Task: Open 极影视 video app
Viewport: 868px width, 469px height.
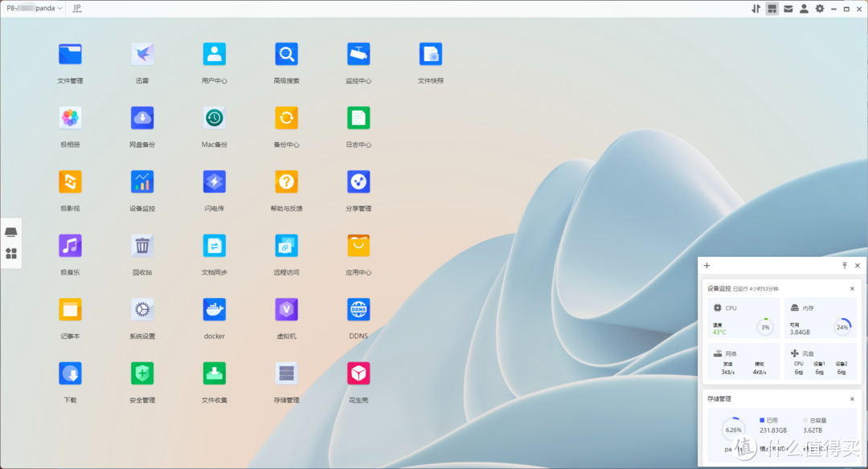Action: 70,182
